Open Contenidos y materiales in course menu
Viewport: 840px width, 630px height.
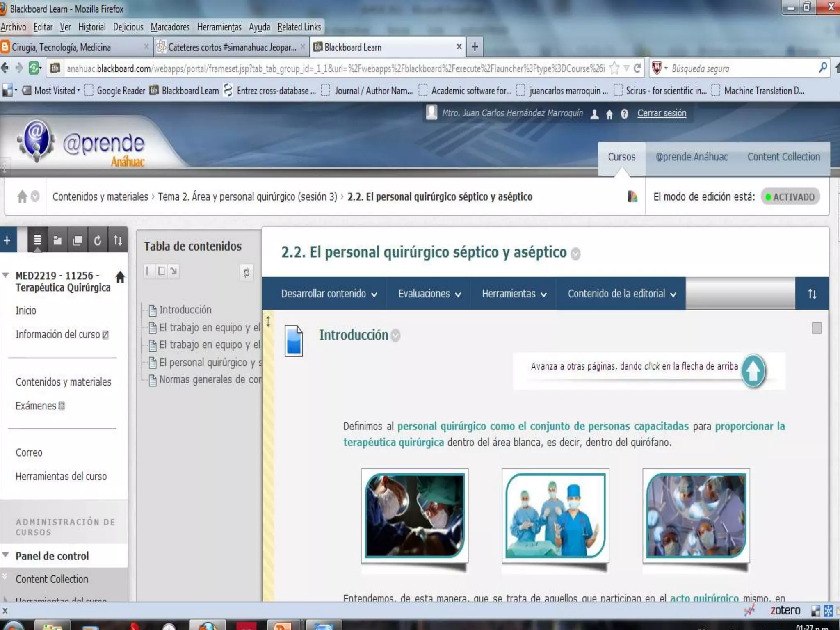coord(63,382)
